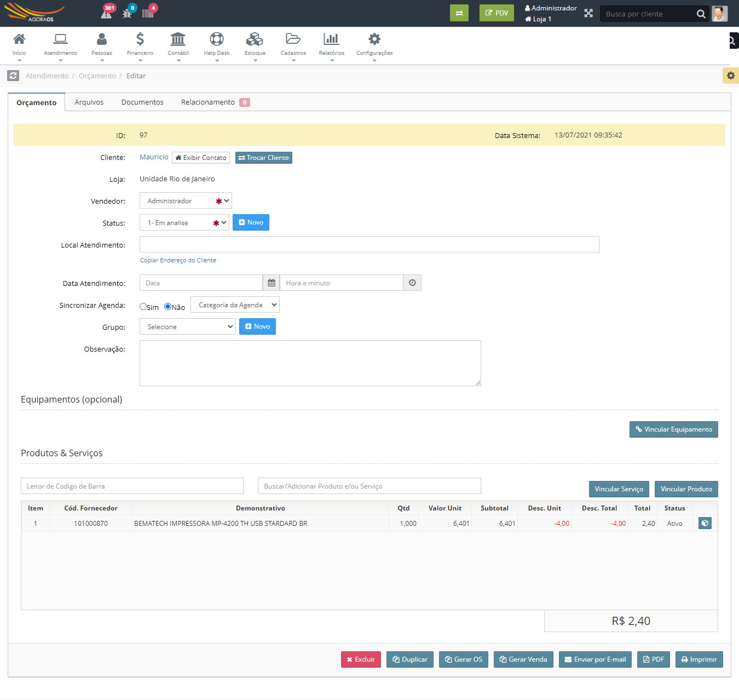
Task: Open the clock time picker icon
Action: [x=412, y=283]
